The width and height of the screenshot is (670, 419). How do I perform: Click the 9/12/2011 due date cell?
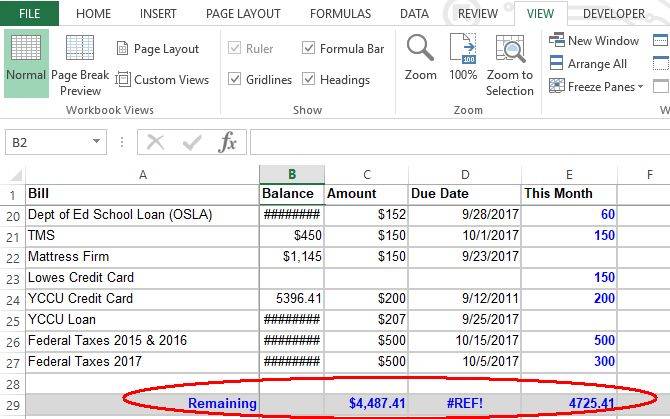pos(465,299)
